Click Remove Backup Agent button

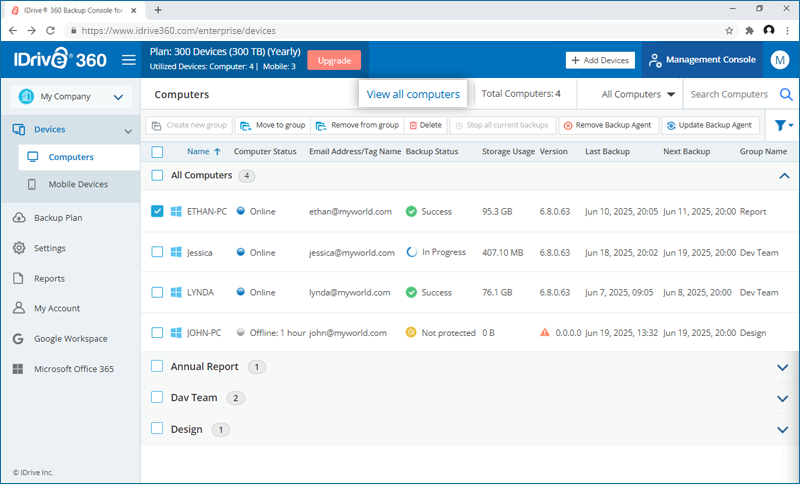click(608, 125)
